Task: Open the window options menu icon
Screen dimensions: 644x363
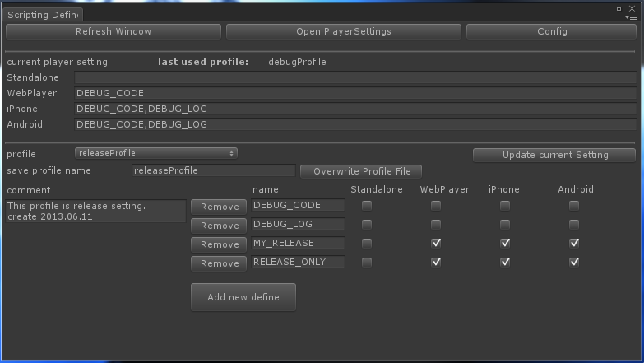Action: pyautogui.click(x=631, y=17)
